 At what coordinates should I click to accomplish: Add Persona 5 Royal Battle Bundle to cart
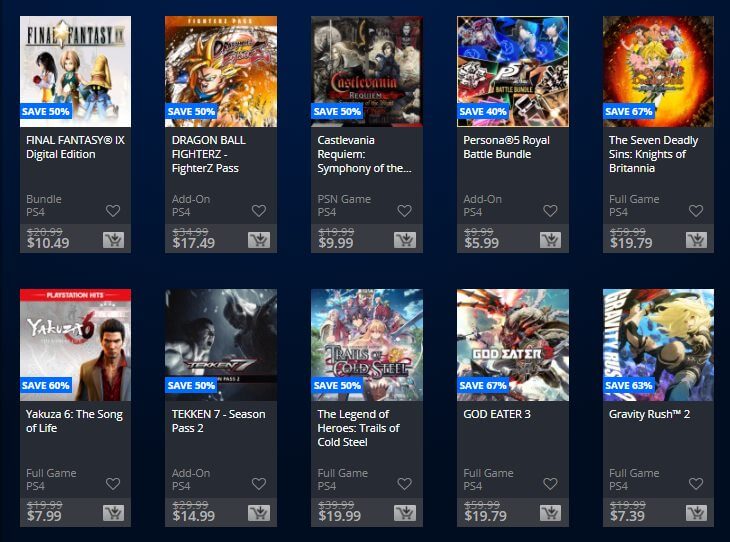(x=551, y=240)
